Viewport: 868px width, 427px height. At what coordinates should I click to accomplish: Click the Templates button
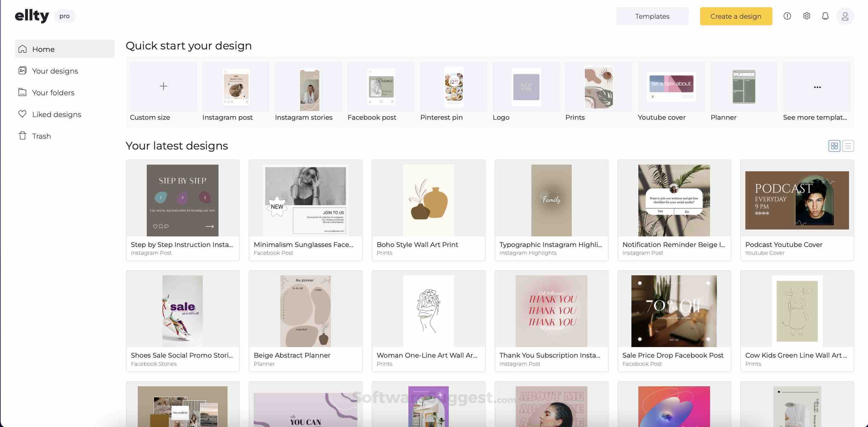[x=652, y=16]
